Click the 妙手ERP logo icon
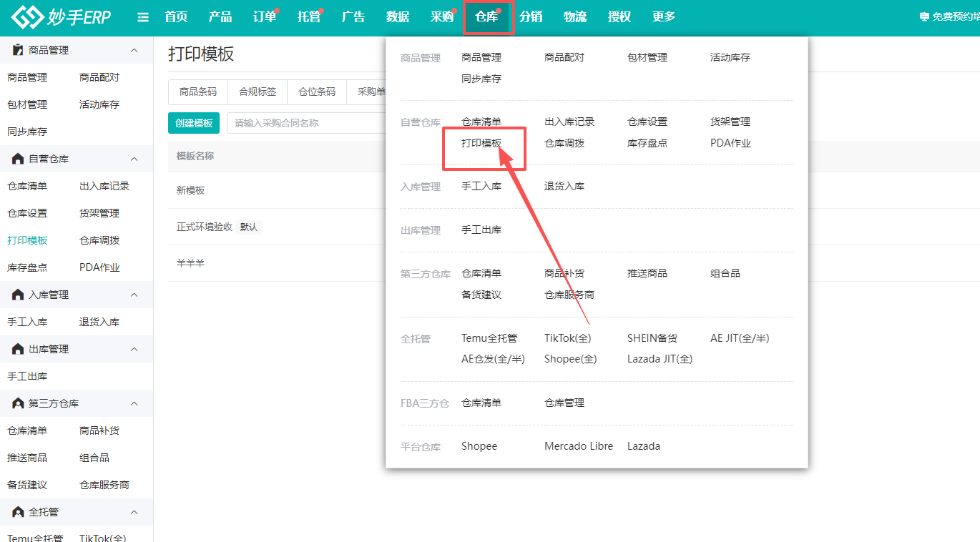The height and width of the screenshot is (542, 980). coord(27,17)
